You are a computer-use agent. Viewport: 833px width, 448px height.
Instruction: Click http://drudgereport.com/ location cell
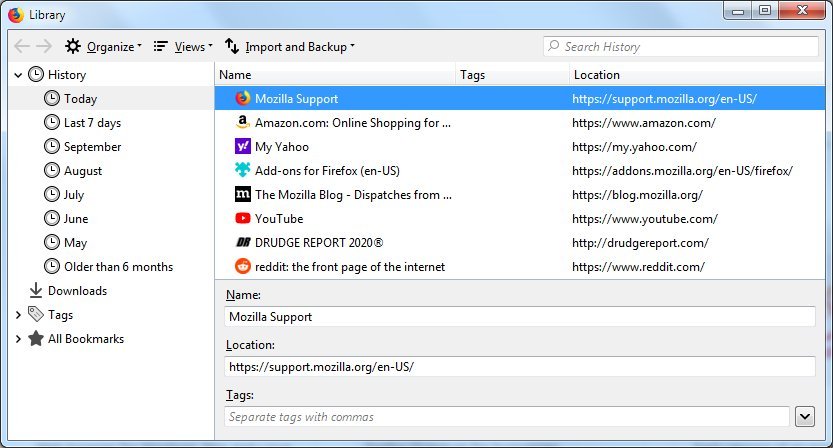[x=640, y=243]
